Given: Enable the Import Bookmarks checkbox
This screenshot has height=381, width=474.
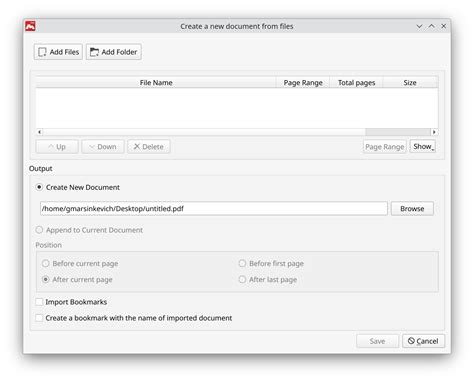Looking at the screenshot, I should 39,302.
